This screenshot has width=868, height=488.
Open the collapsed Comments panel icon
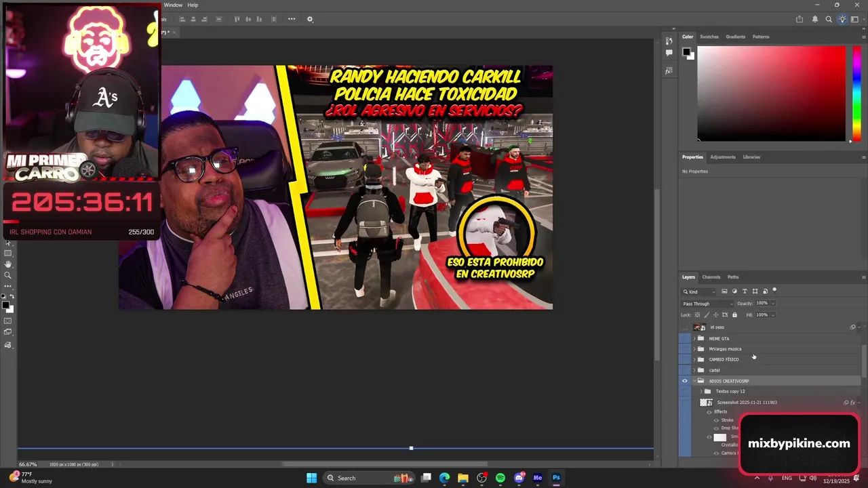click(x=669, y=53)
